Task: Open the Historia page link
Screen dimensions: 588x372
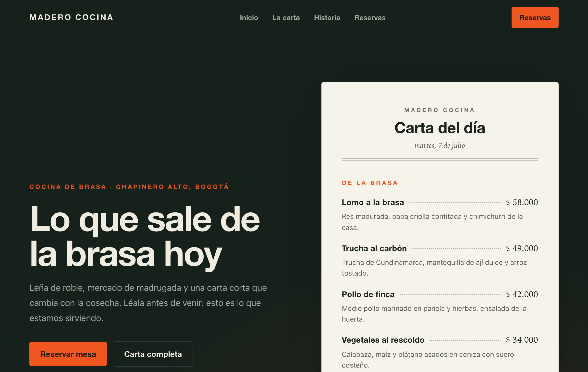Action: pyautogui.click(x=327, y=18)
